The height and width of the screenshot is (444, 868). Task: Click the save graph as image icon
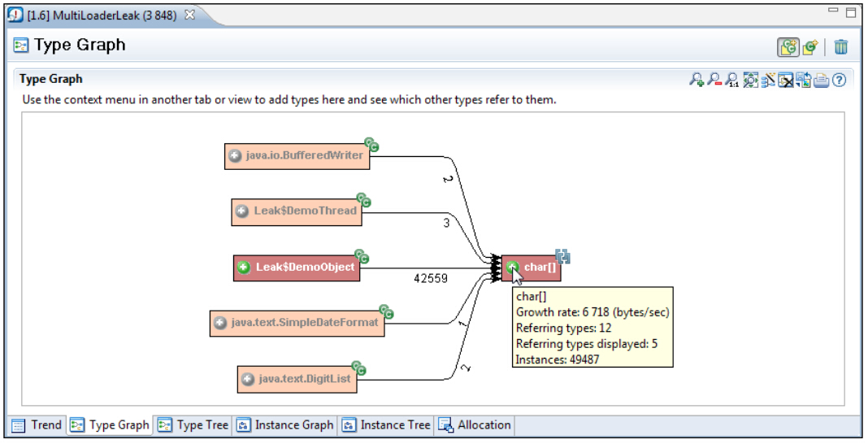[804, 80]
